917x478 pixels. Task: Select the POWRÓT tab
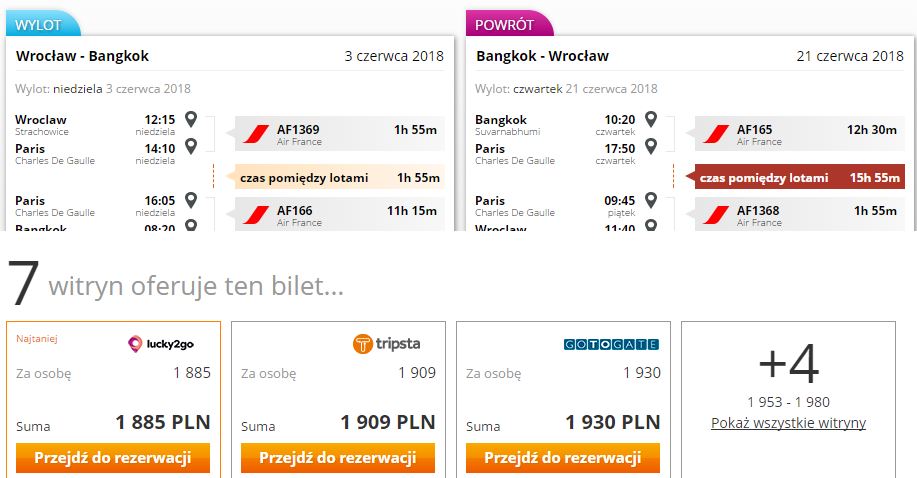(x=506, y=25)
